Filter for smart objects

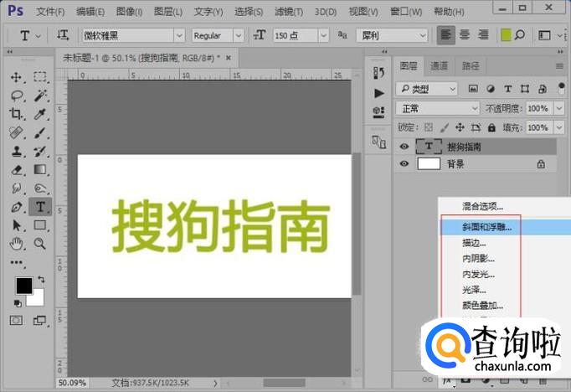click(x=543, y=89)
